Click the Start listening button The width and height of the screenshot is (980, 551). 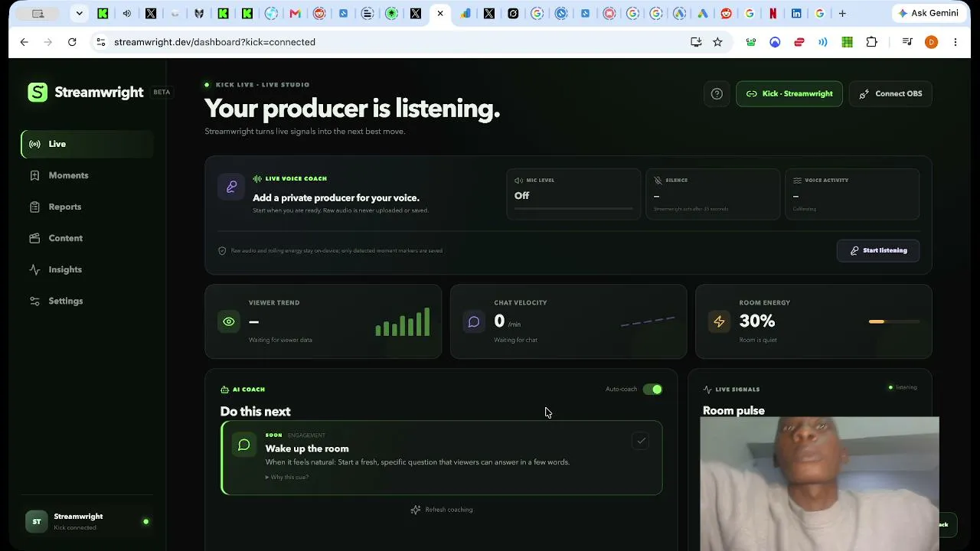pyautogui.click(x=878, y=250)
